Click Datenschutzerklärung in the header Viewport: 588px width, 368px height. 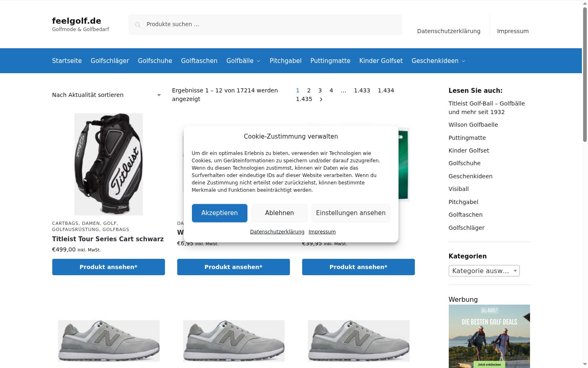coord(449,31)
